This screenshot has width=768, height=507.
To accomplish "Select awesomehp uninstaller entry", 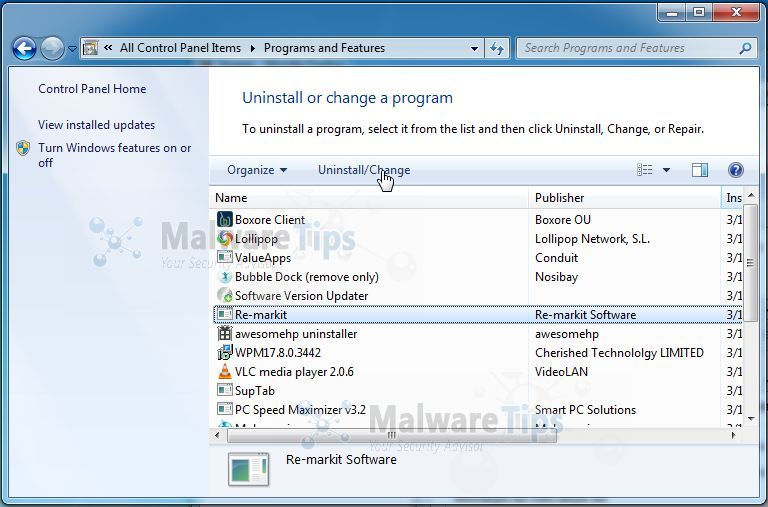I will click(296, 334).
